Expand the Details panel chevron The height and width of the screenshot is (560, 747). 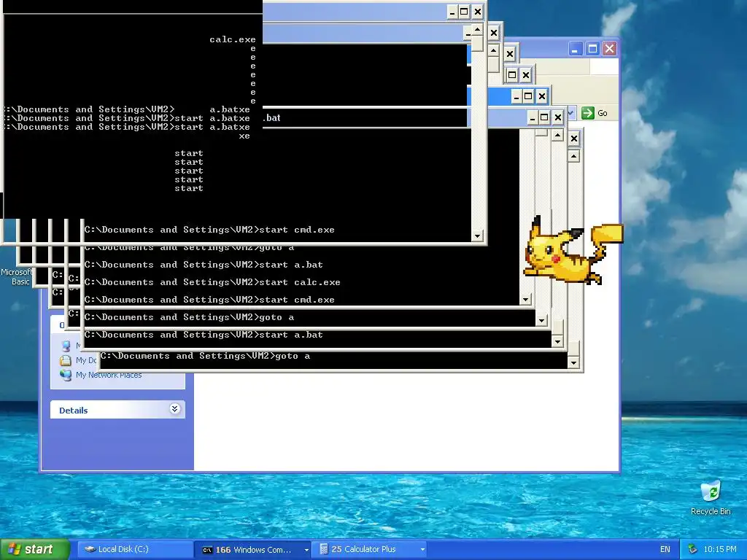(175, 408)
